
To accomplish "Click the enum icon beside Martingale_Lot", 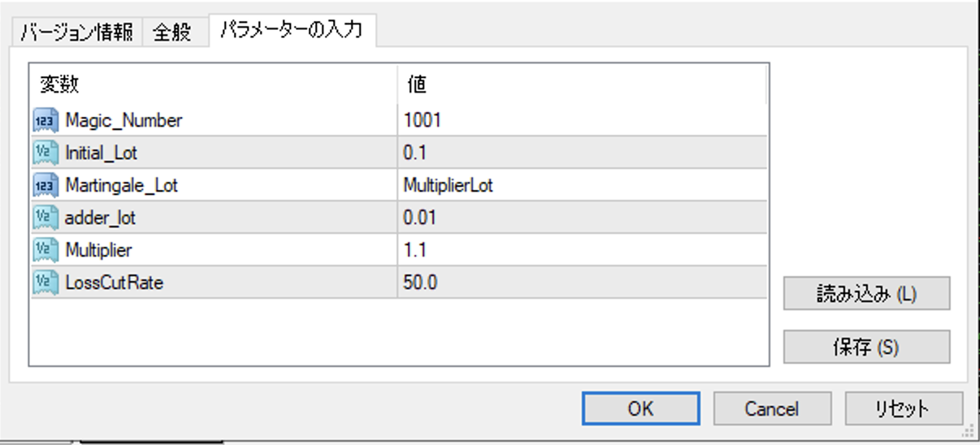I will point(46,185).
